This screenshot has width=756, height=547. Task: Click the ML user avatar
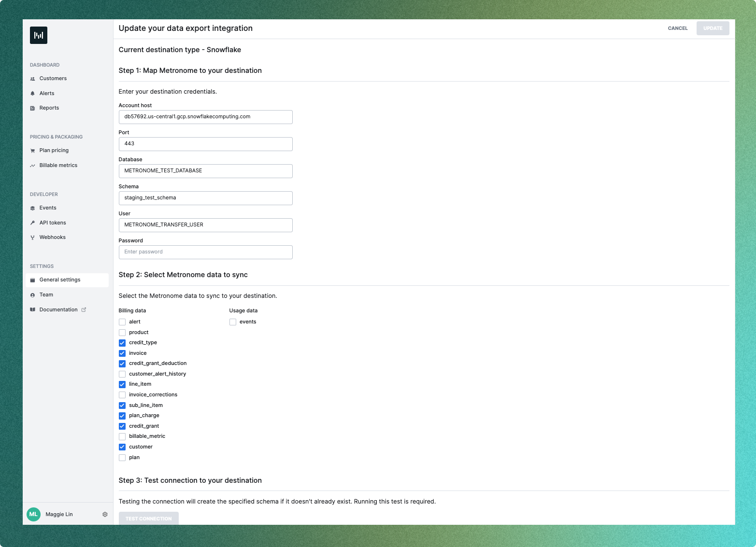click(33, 515)
